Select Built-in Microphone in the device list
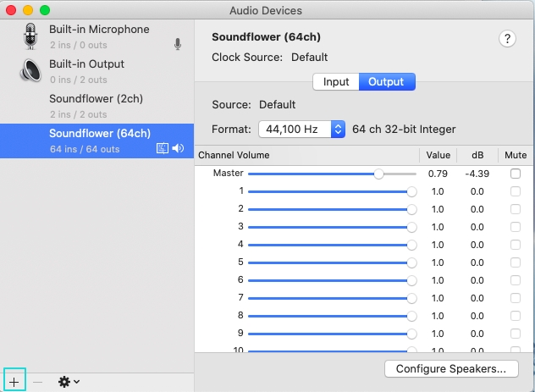 97,36
